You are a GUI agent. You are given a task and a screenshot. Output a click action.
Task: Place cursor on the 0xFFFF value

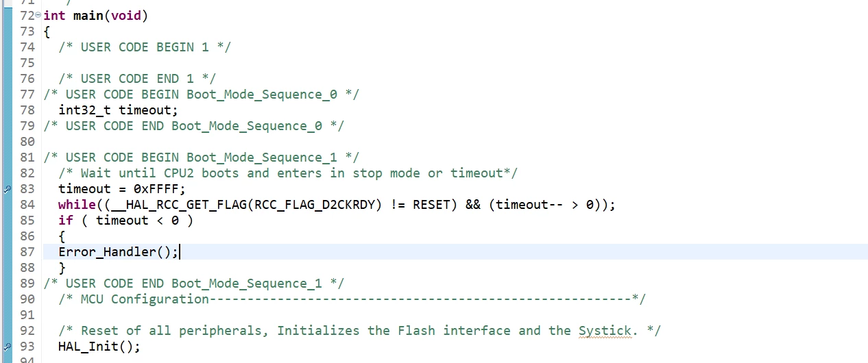click(156, 189)
